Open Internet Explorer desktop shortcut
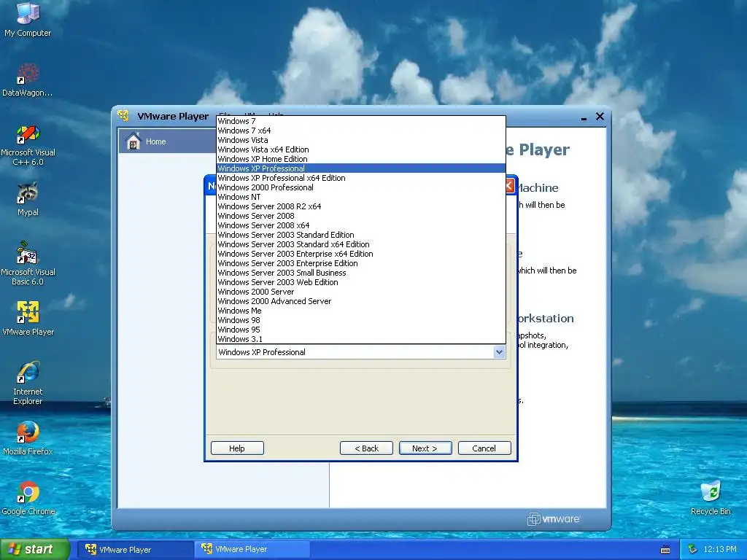747x560 pixels. click(28, 384)
